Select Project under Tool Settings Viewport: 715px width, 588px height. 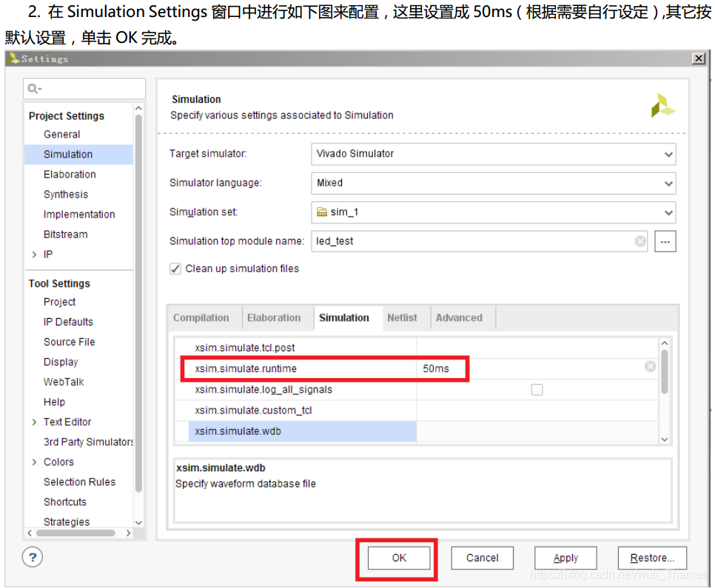[60, 303]
